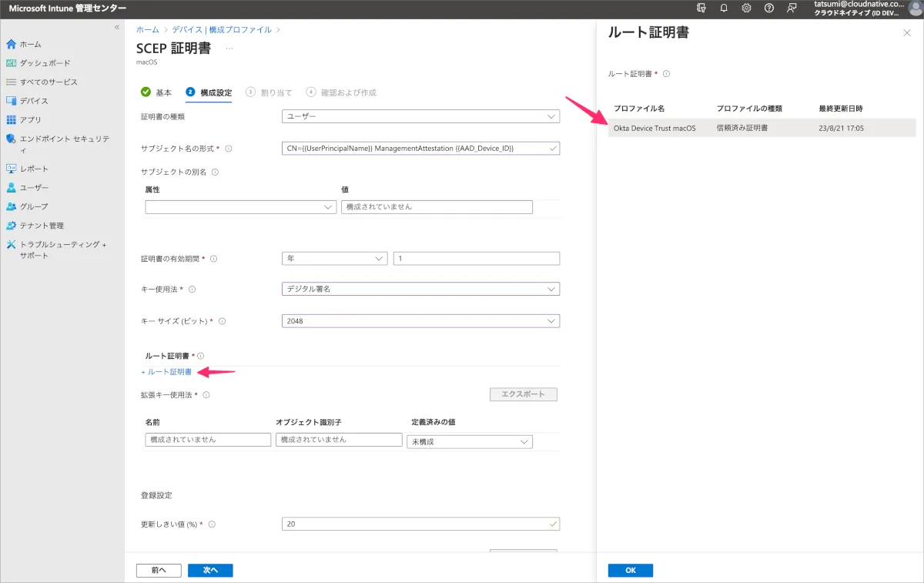Screen dimensions: 924x583
Task: Expand the 定義済みの値 dropdown
Action: [470, 442]
